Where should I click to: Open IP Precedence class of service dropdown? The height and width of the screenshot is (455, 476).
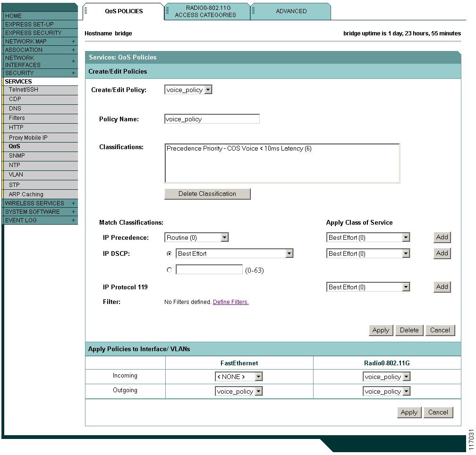coord(368,237)
